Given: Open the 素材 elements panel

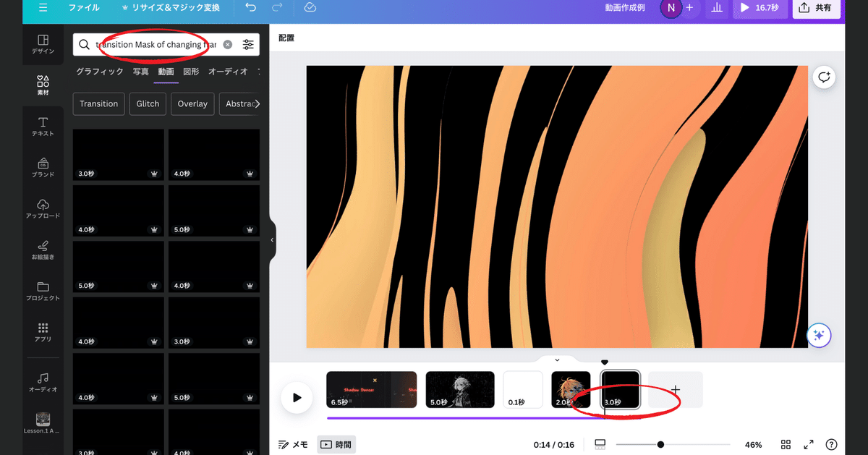Looking at the screenshot, I should click(43, 85).
